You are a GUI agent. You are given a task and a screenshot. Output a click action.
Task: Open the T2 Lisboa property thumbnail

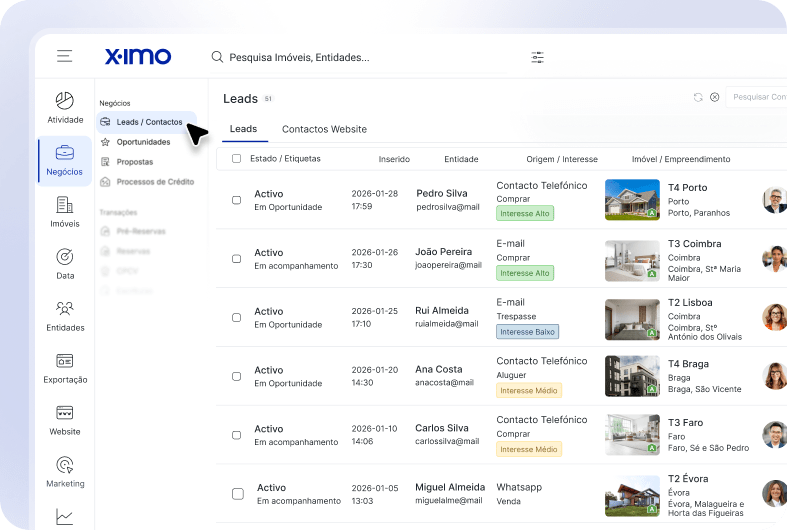pos(632,320)
